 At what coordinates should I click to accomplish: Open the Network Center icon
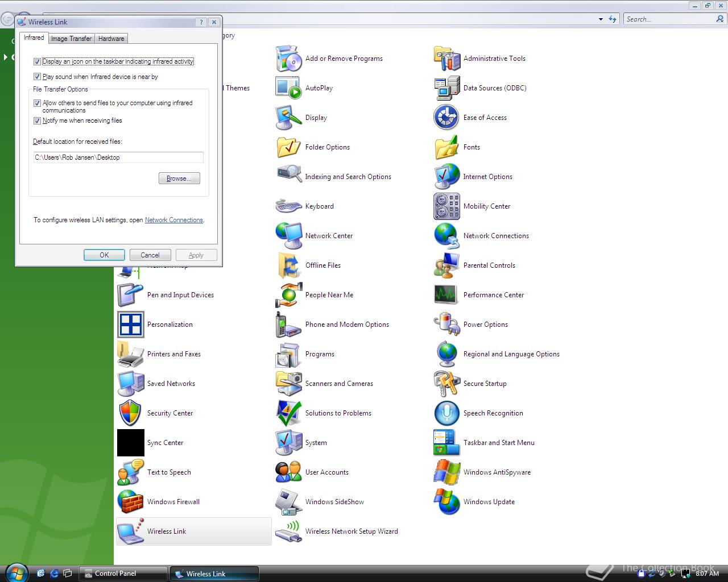point(288,236)
